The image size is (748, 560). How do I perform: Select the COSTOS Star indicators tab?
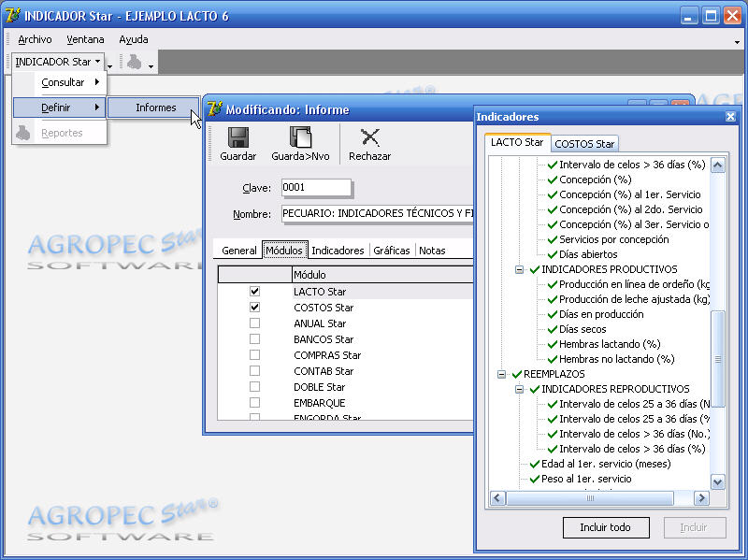[x=584, y=144]
